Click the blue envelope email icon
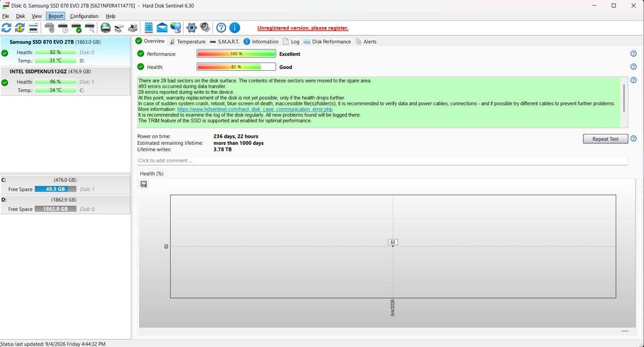This screenshot has height=347, width=644. (x=162, y=28)
